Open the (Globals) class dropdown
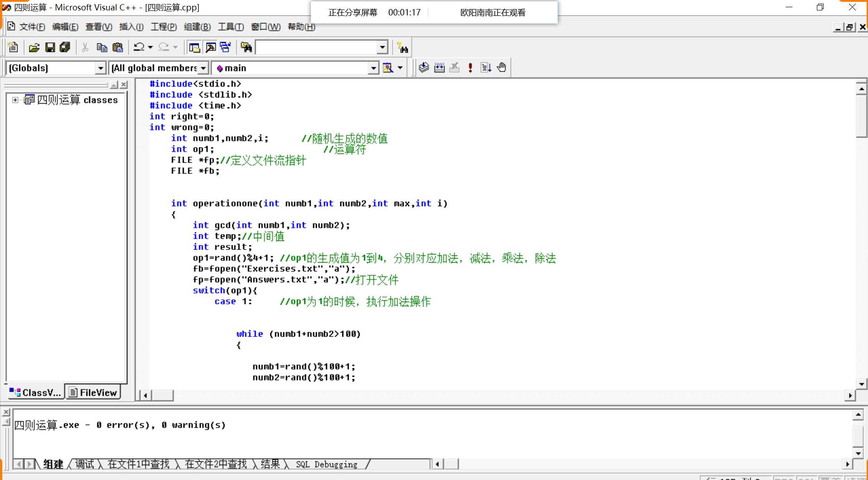Image resolution: width=868 pixels, height=480 pixels. coord(100,68)
